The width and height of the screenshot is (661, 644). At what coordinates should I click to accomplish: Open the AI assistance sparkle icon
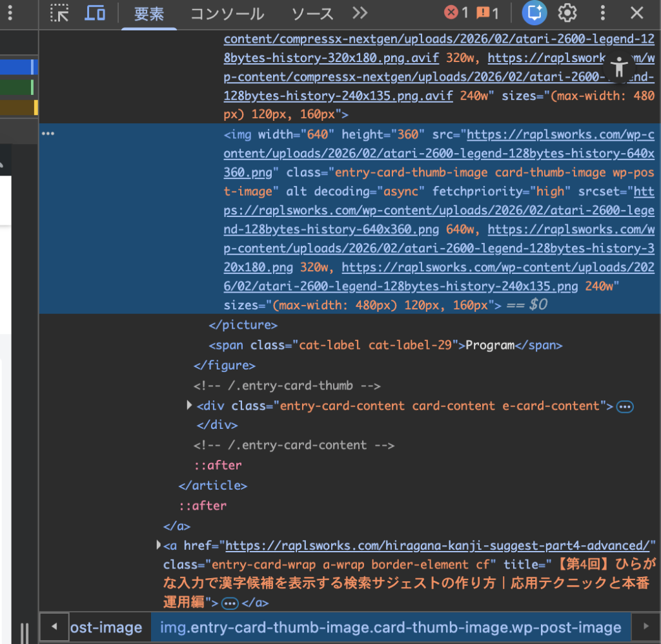click(x=534, y=13)
